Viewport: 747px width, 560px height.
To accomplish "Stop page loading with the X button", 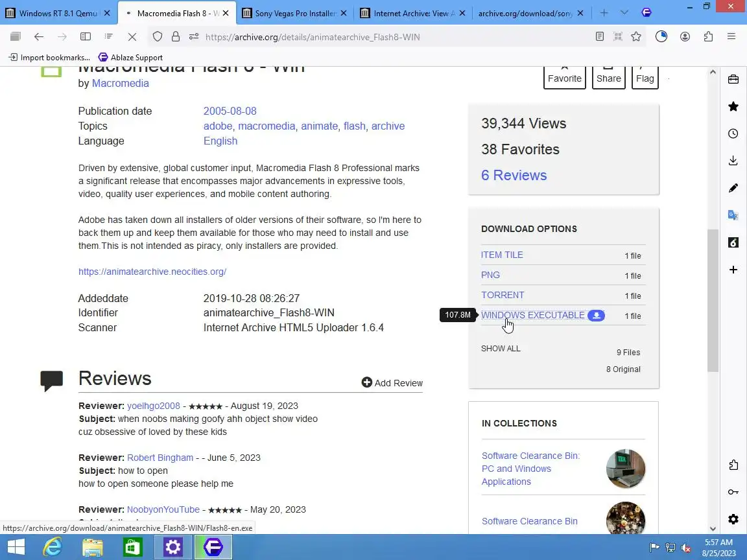I will coord(132,37).
